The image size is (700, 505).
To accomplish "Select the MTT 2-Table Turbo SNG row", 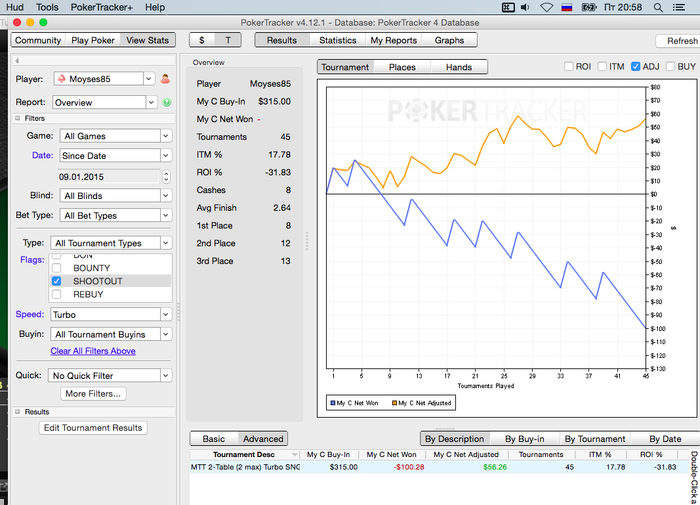I will 440,467.
